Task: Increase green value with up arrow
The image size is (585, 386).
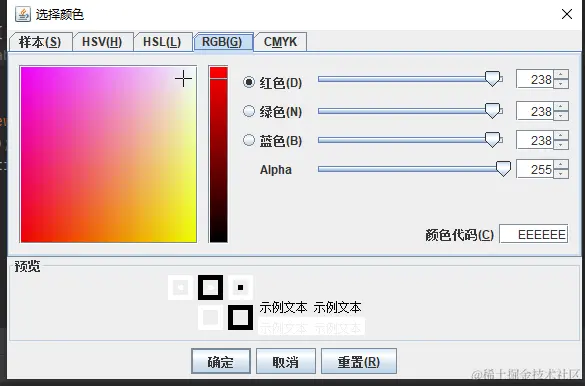Action: click(561, 106)
